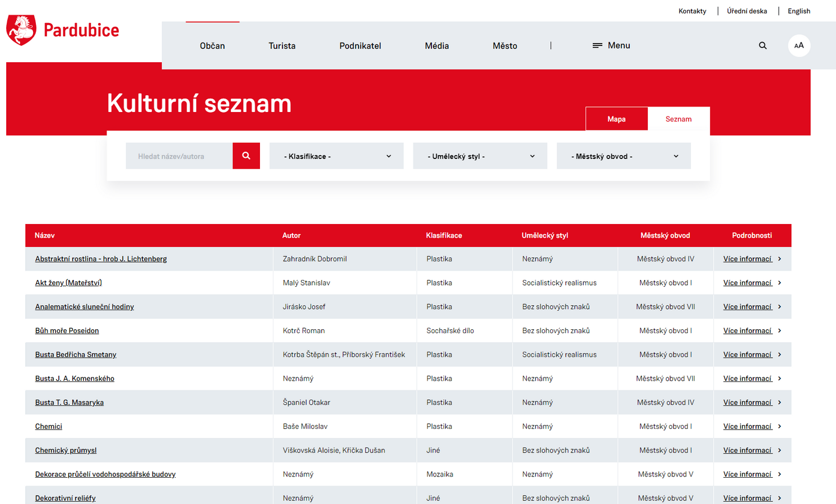
Task: Click arrow icon in Bůh moře Poseidon row
Action: (779, 331)
